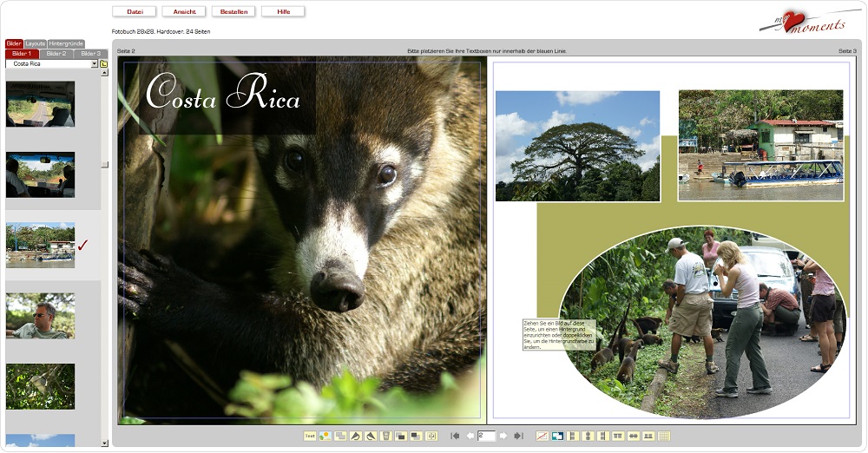
Task: Insert an image placeholder icon
Action: [325, 437]
